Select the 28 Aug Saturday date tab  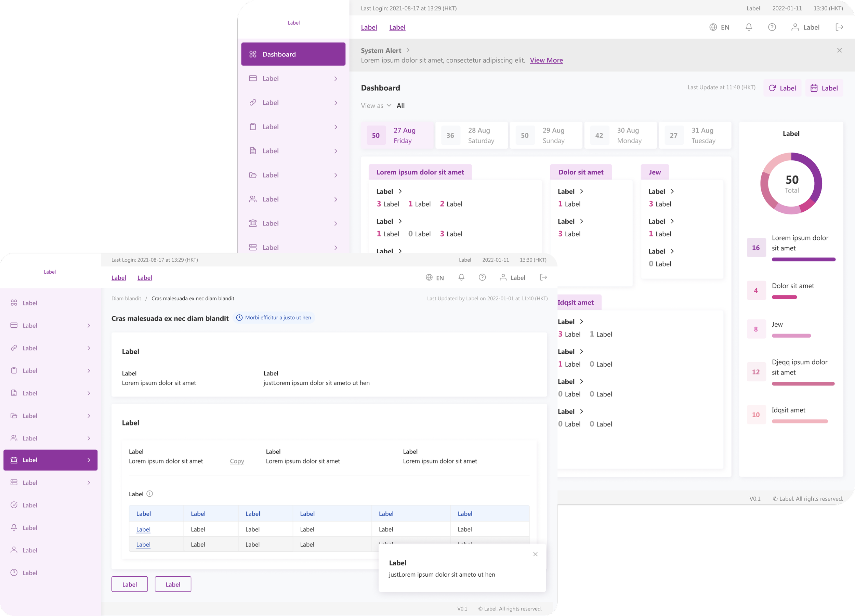pos(471,135)
